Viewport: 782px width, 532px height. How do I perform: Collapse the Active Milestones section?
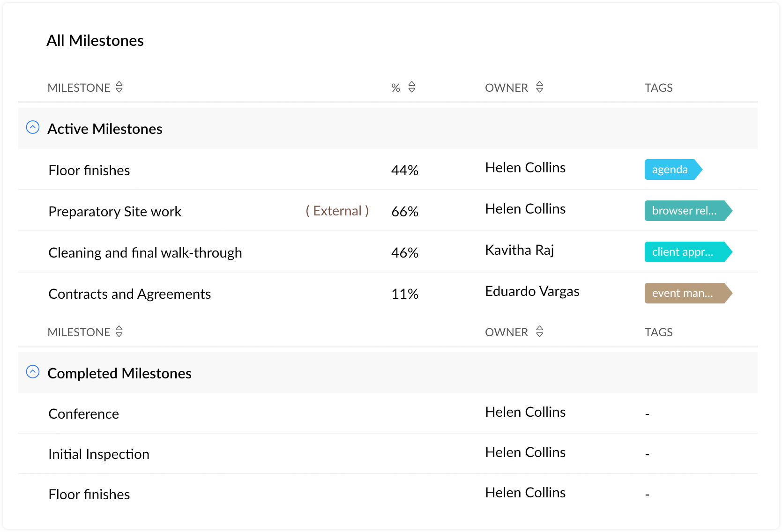click(x=33, y=127)
